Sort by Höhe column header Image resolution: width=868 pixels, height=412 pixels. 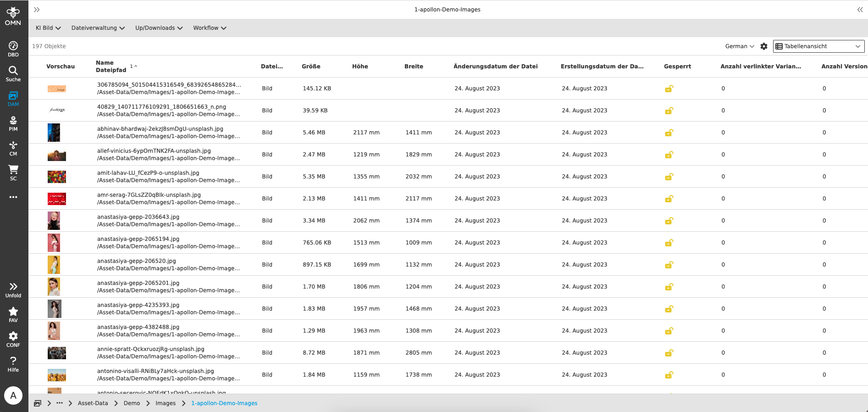tap(360, 67)
